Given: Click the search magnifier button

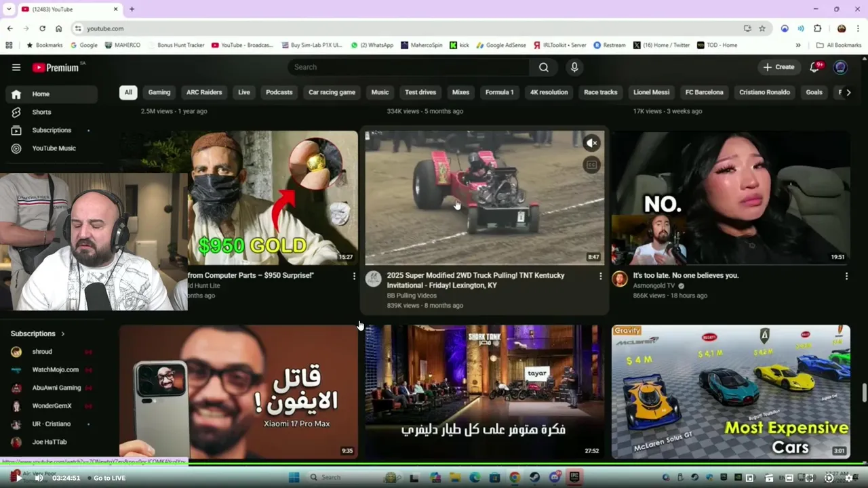Looking at the screenshot, I should coord(544,67).
